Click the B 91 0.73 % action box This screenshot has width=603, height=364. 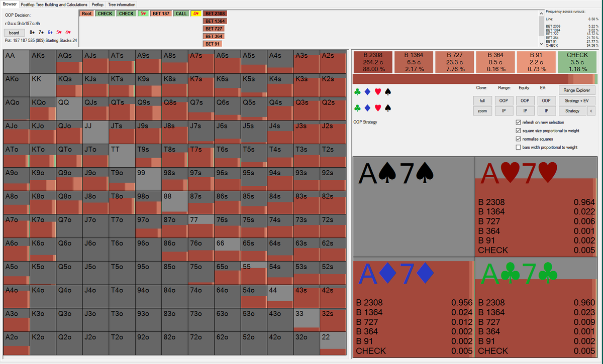pyautogui.click(x=536, y=62)
